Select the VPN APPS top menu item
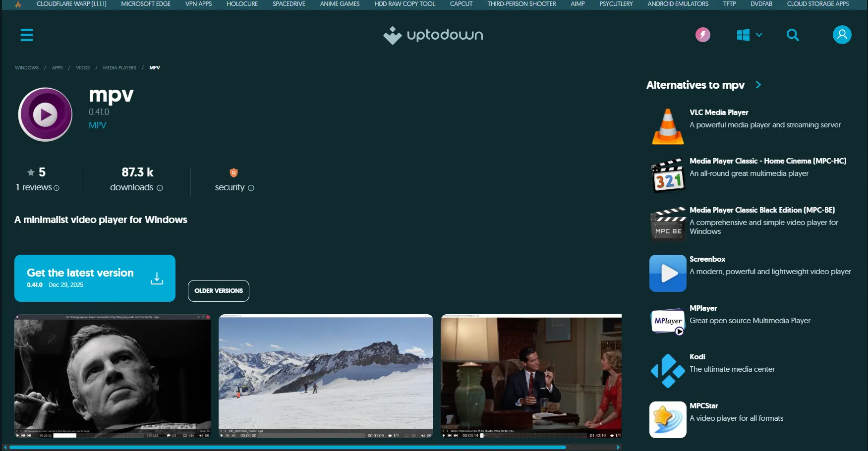This screenshot has height=451, width=868. (198, 4)
